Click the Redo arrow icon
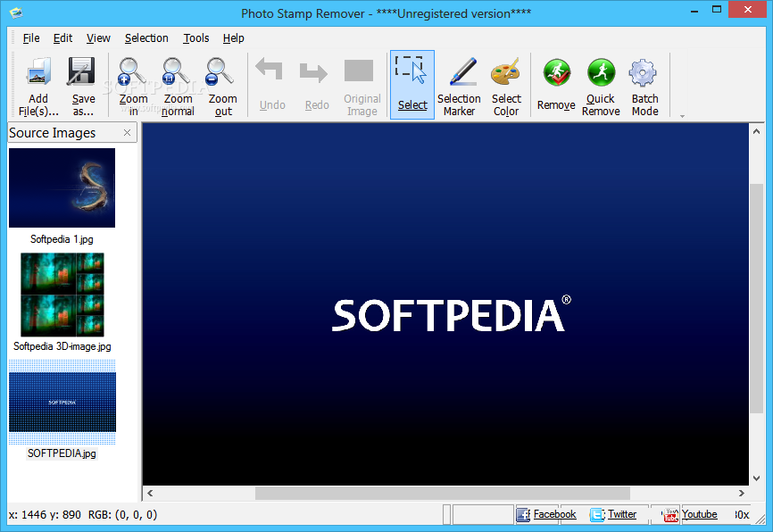 (x=313, y=72)
